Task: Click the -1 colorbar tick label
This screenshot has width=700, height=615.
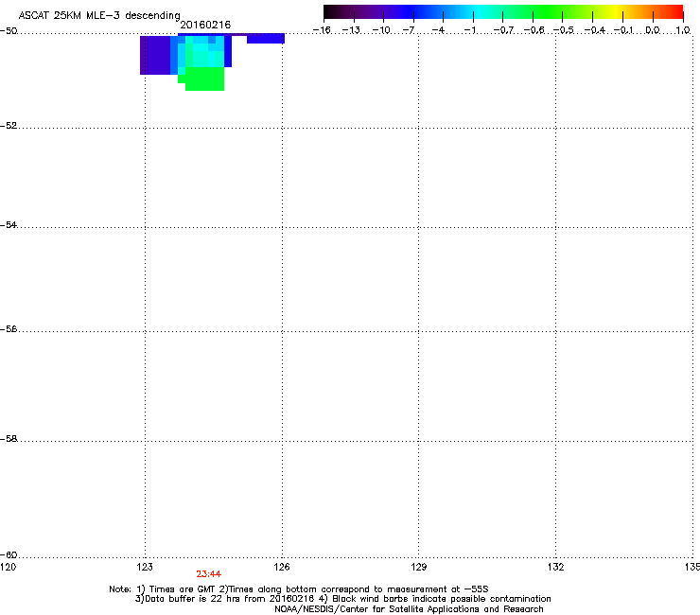Action: click(469, 30)
